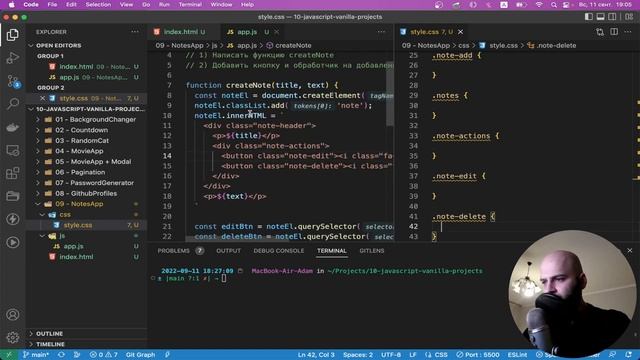Screen dimensions: 640x360
Task: Open the Explorer view in activity bar
Action: pyautogui.click(x=13, y=35)
